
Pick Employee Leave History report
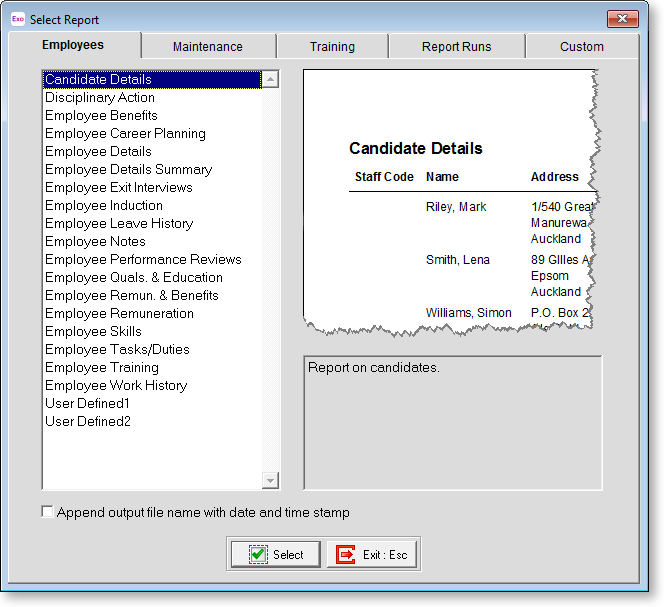point(119,224)
